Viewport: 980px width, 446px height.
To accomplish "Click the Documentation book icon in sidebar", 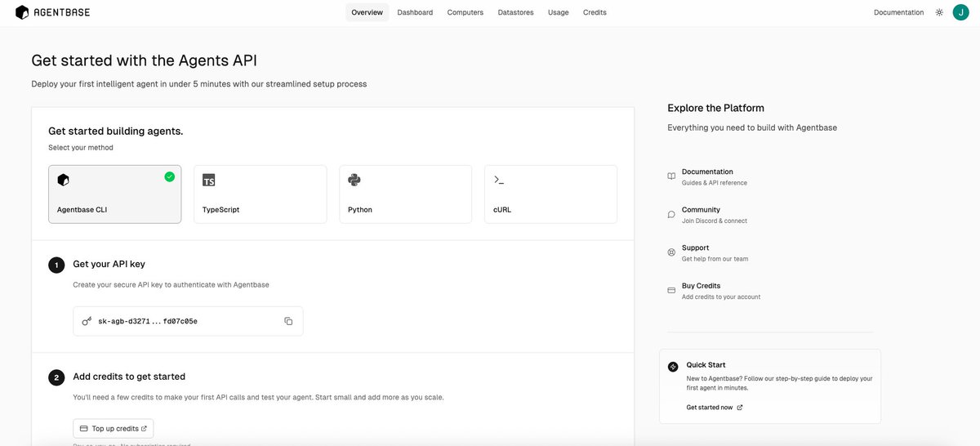I will pos(671,176).
